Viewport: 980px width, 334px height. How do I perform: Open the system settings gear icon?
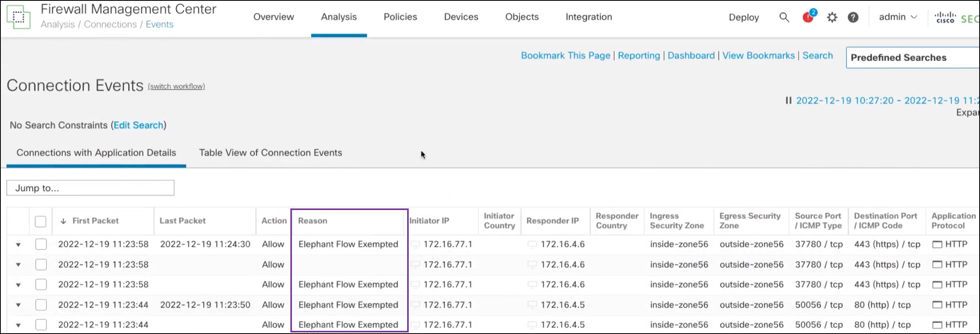(x=832, y=17)
